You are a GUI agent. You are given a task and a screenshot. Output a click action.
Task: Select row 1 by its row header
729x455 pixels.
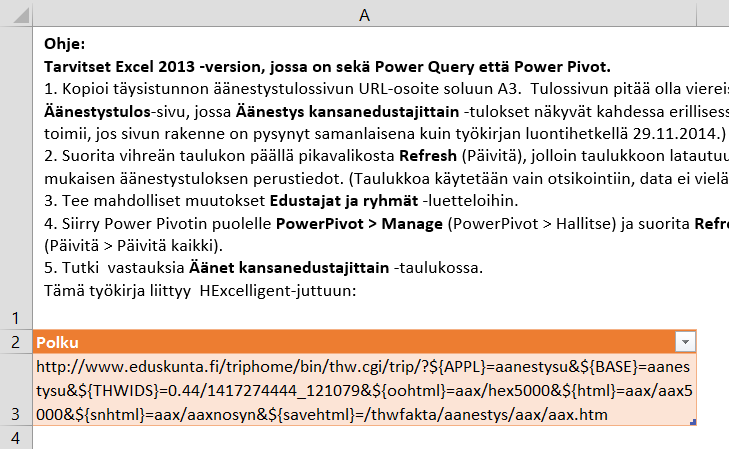click(16, 317)
